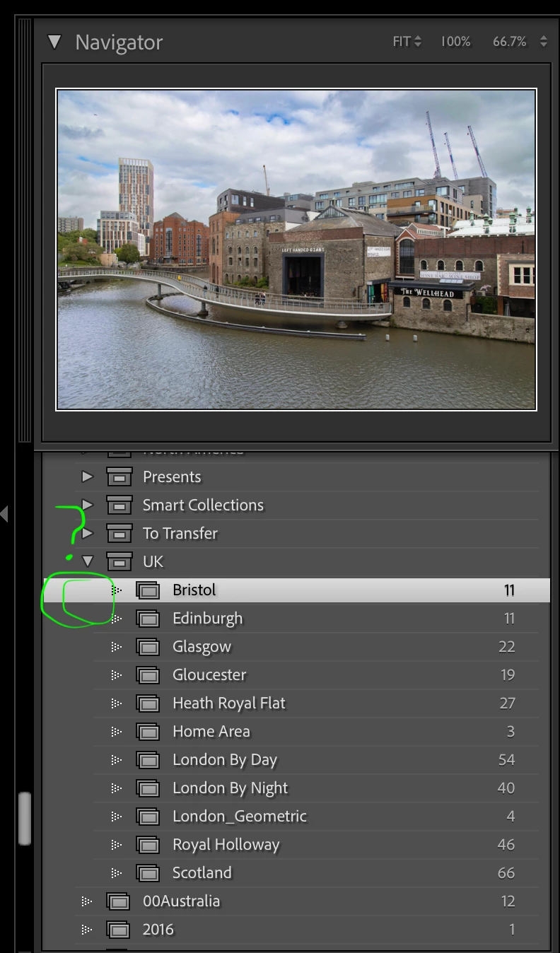
Task: Click the Bristol collection icon
Action: pos(148,590)
